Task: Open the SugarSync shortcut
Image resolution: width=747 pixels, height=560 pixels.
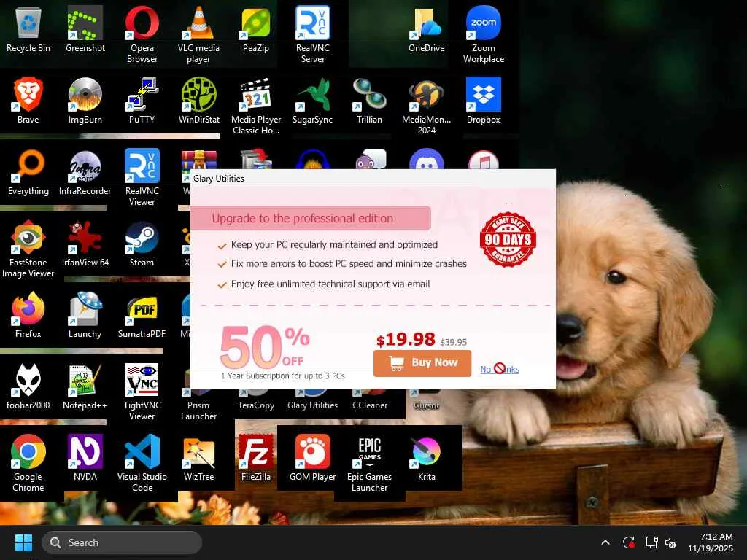Action: click(x=312, y=100)
